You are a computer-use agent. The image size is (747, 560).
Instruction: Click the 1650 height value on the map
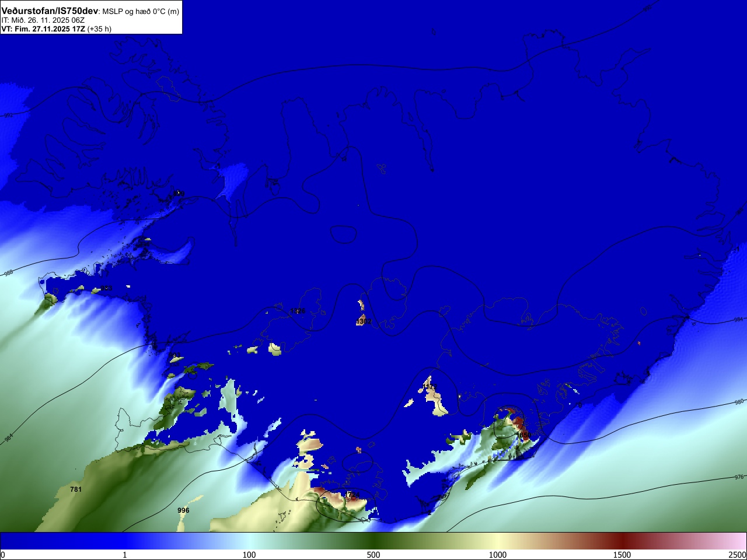(523, 435)
